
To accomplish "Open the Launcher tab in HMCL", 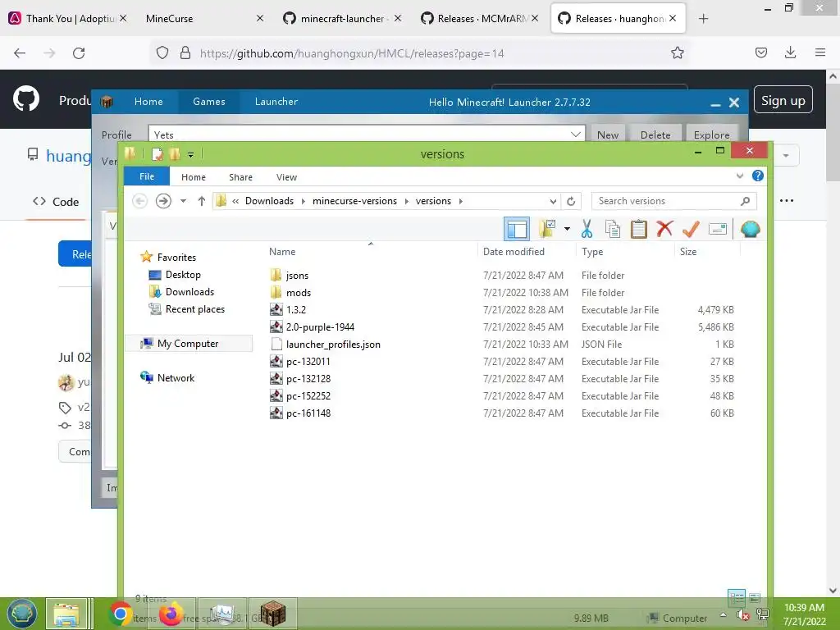I will (x=276, y=102).
